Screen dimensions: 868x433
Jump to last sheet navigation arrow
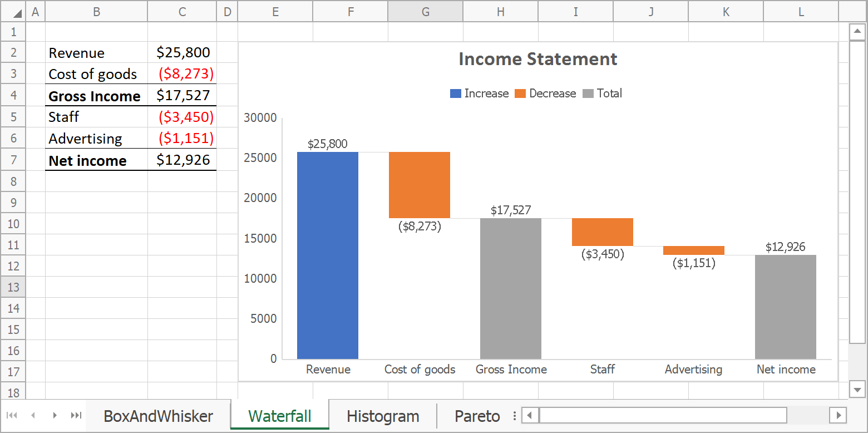point(76,415)
